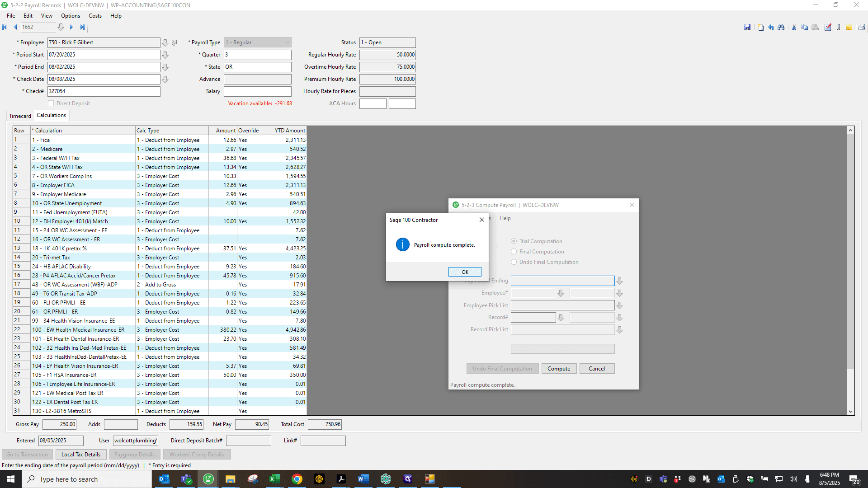Screen dimensions: 868x488
Task: Go to previous payroll record
Action: click(15, 27)
